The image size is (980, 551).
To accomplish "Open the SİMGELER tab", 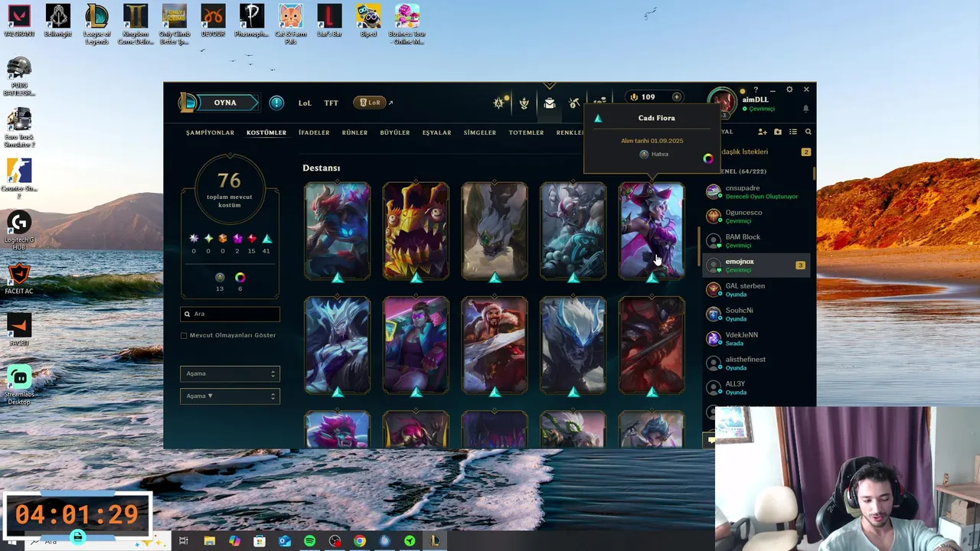I will pyautogui.click(x=480, y=132).
